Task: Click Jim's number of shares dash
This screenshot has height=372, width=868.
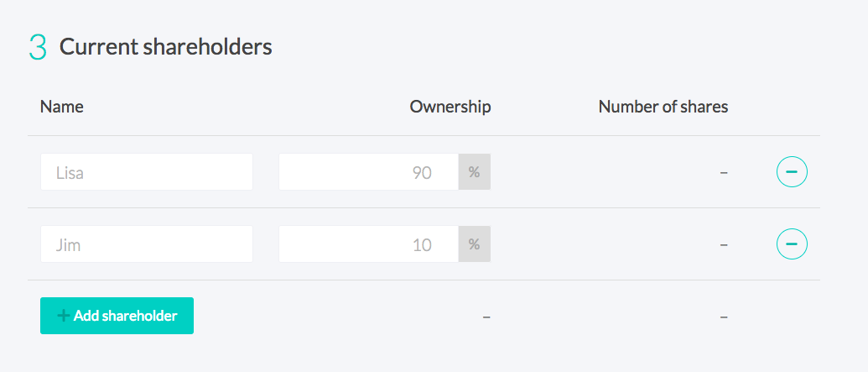Action: pyautogui.click(x=724, y=244)
